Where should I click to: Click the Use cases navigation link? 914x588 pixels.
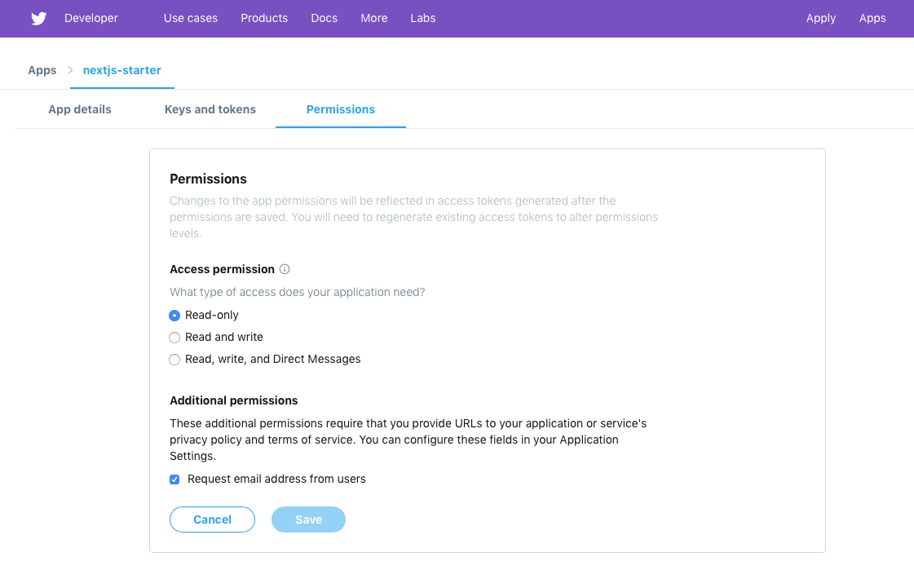click(x=190, y=18)
